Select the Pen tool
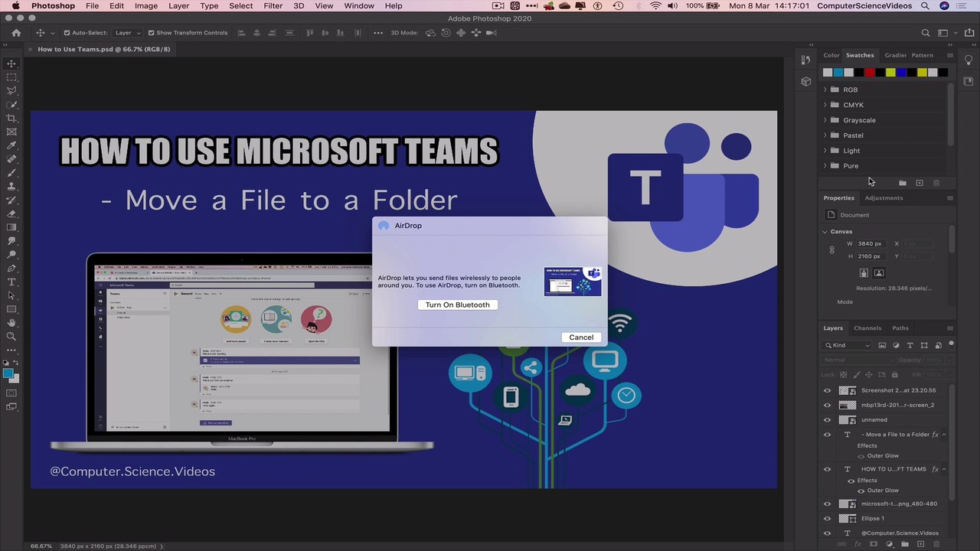Image resolution: width=980 pixels, height=551 pixels. point(11,269)
